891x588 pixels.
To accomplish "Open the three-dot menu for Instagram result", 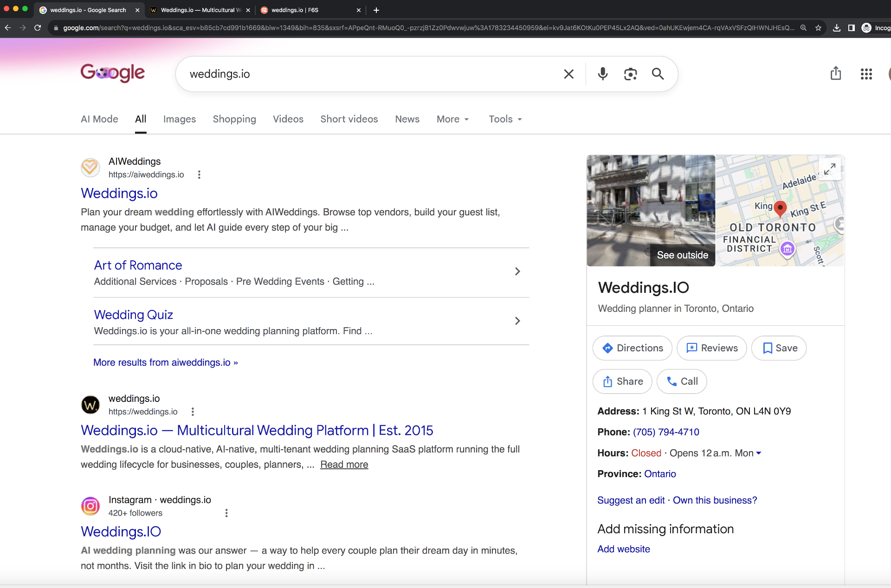I will click(226, 513).
